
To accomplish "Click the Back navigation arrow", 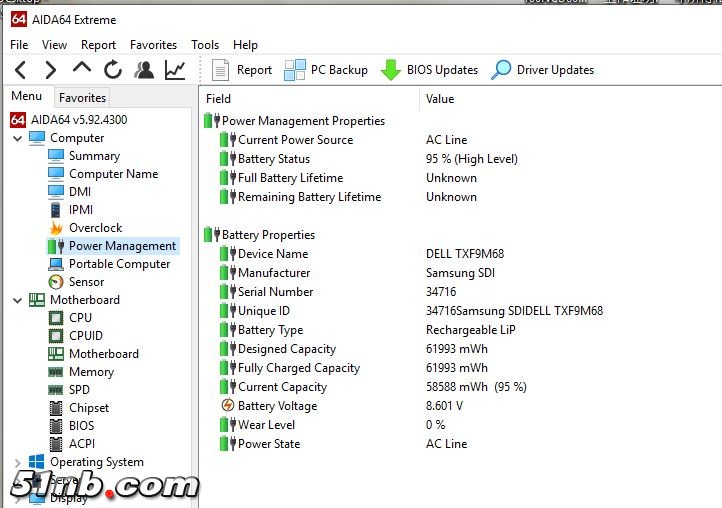I will click(20, 70).
